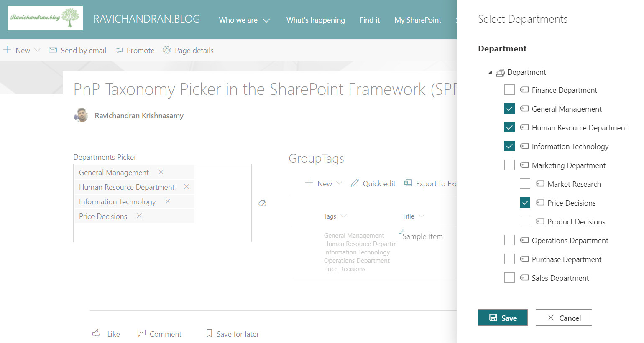Go to My SharePoint

click(x=417, y=20)
